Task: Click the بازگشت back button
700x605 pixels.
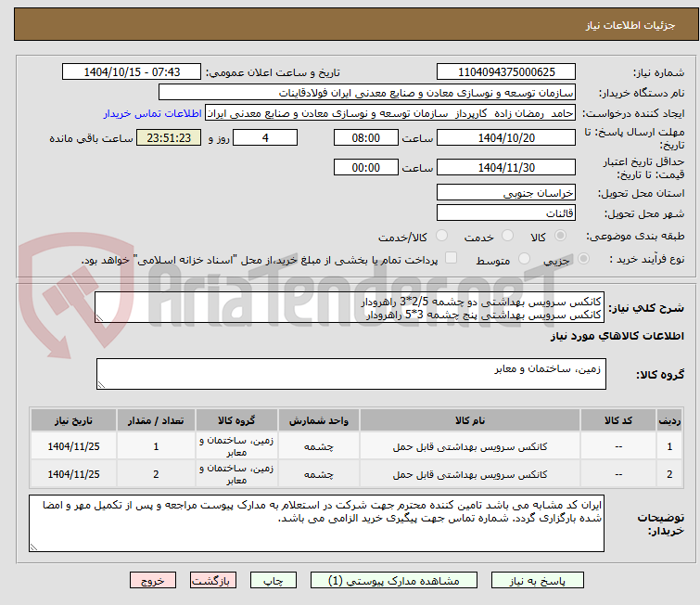Action: click(213, 581)
